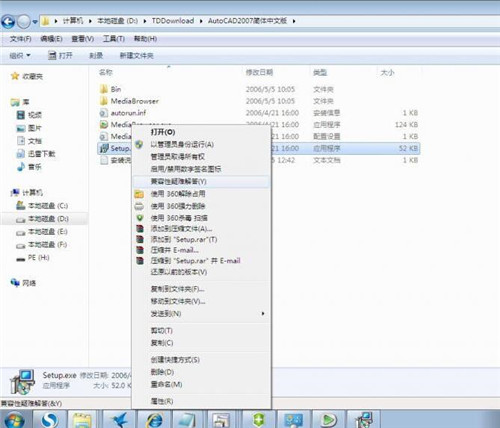Viewport: 500px width, 428px height.
Task: Open the recent pages dropdown arrow
Action: (35, 22)
